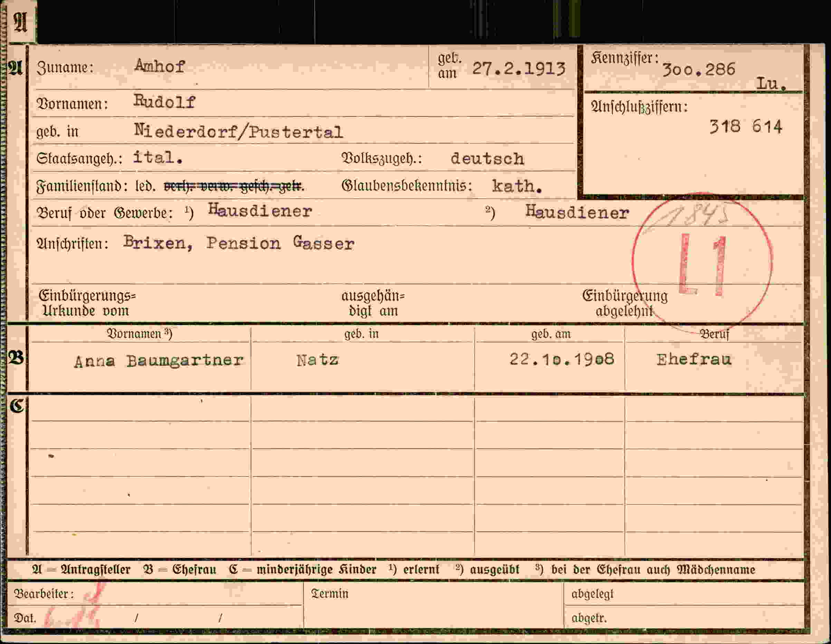831x644 pixels.
Task: Click the section letter "B" row marker
Action: [16, 358]
